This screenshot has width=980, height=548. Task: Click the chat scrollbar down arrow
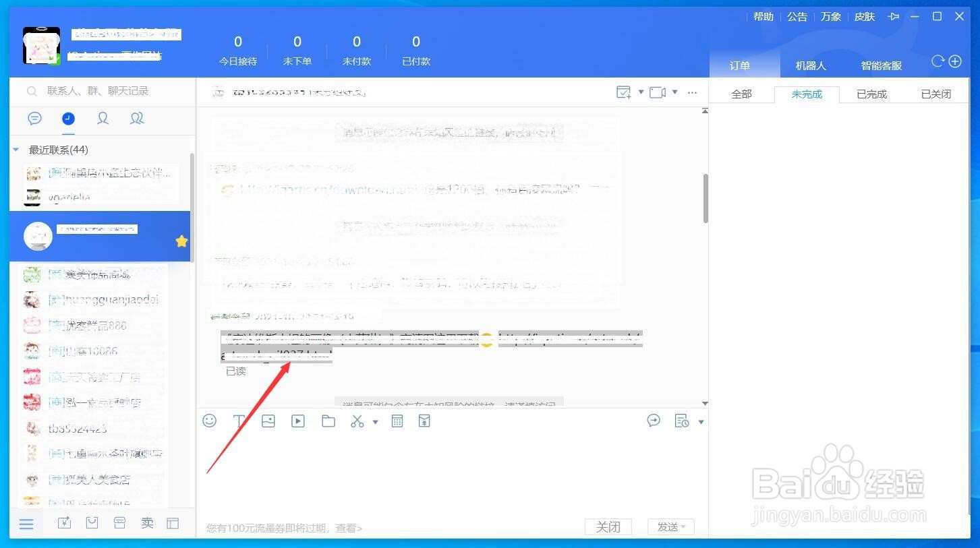(705, 403)
